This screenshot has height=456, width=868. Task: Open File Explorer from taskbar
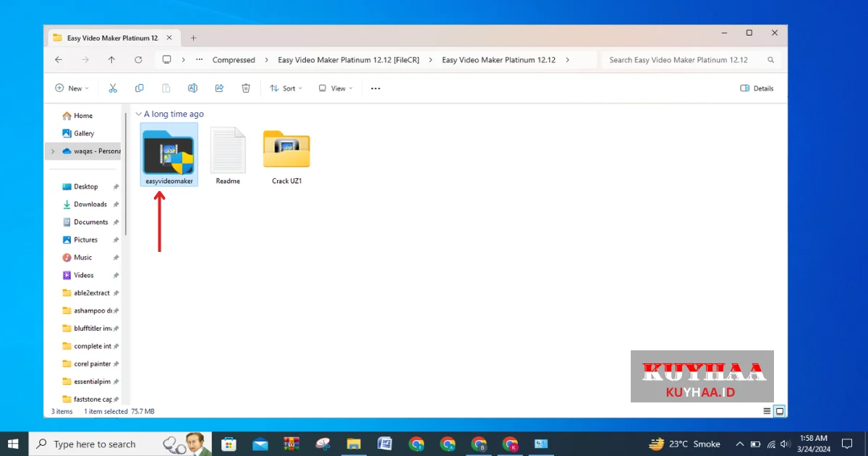point(354,444)
